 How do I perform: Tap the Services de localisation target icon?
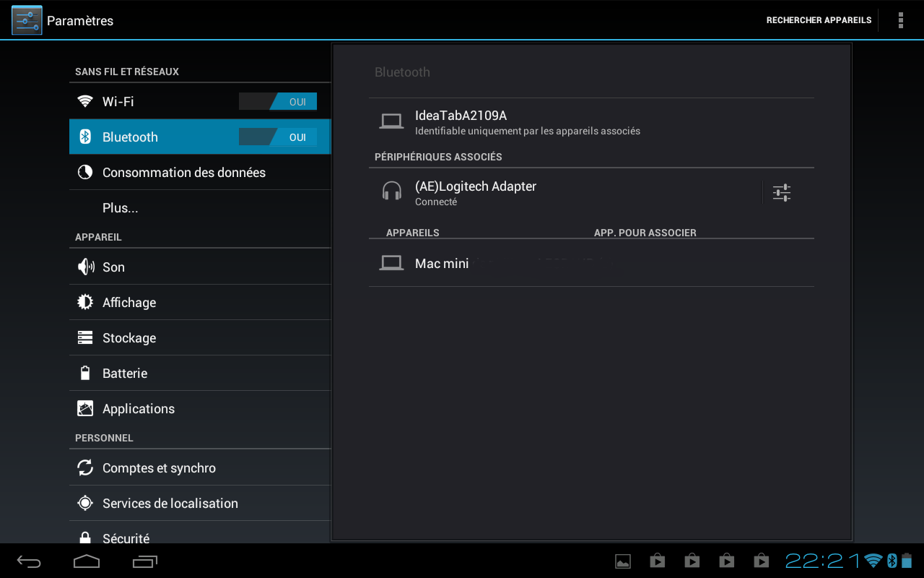click(x=85, y=503)
